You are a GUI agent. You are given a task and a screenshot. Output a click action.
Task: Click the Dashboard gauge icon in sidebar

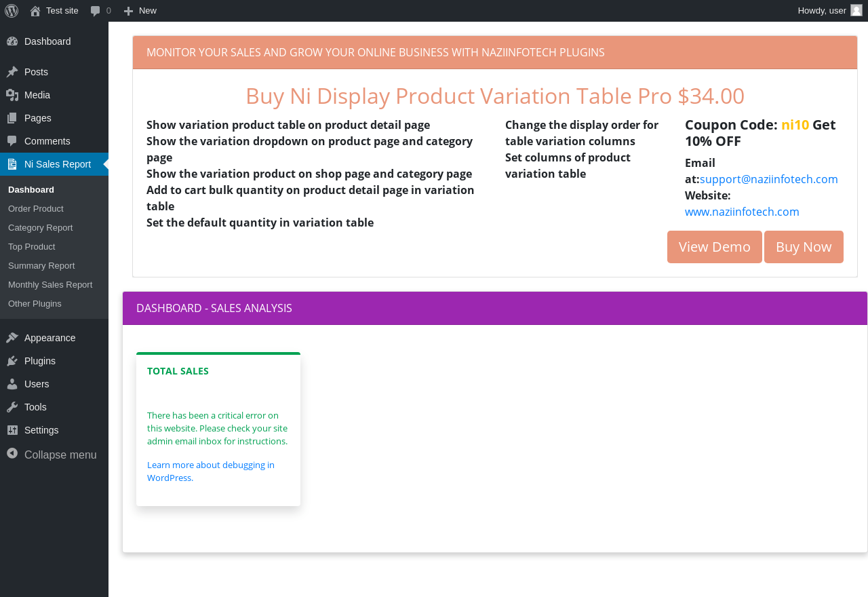tap(12, 41)
